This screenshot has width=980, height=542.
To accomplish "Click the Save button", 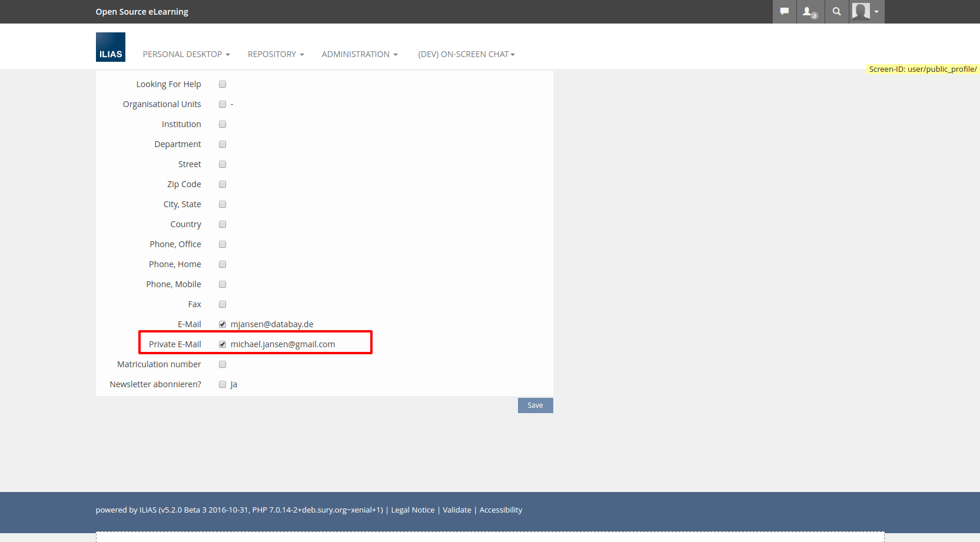I will [x=535, y=405].
